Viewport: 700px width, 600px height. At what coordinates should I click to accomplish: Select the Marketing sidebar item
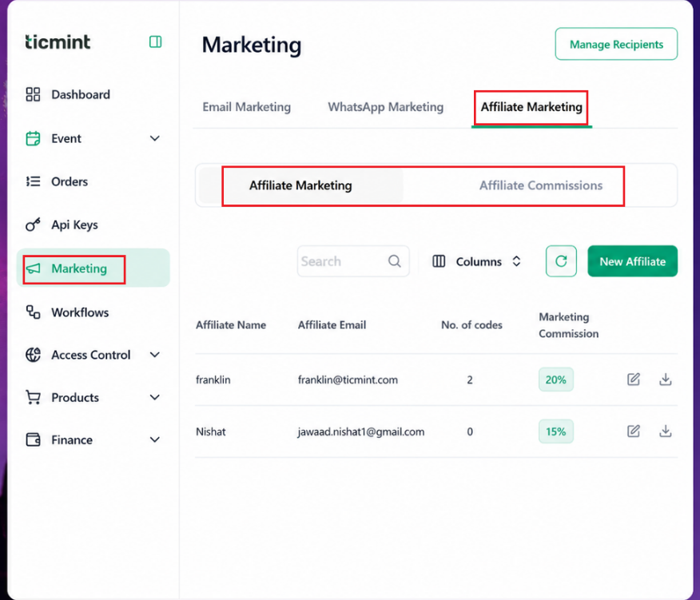(93, 268)
